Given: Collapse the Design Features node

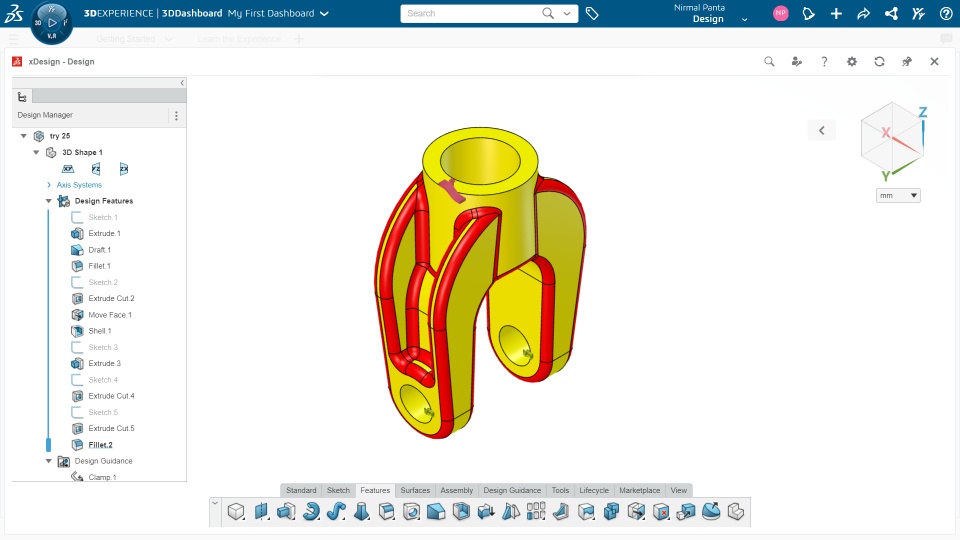Looking at the screenshot, I should pos(49,201).
